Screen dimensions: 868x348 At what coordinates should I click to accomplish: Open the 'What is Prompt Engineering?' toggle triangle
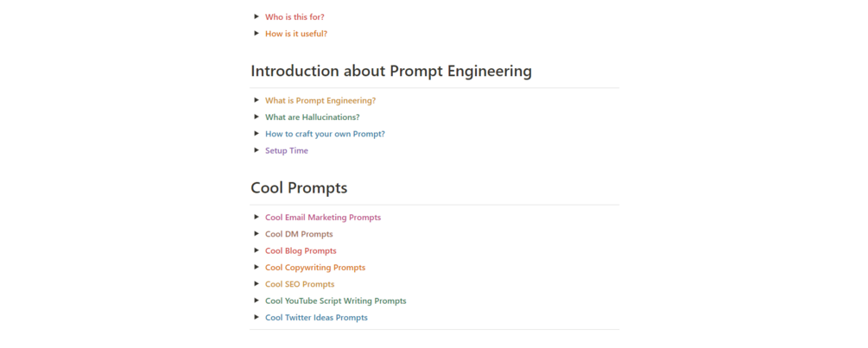pos(257,100)
